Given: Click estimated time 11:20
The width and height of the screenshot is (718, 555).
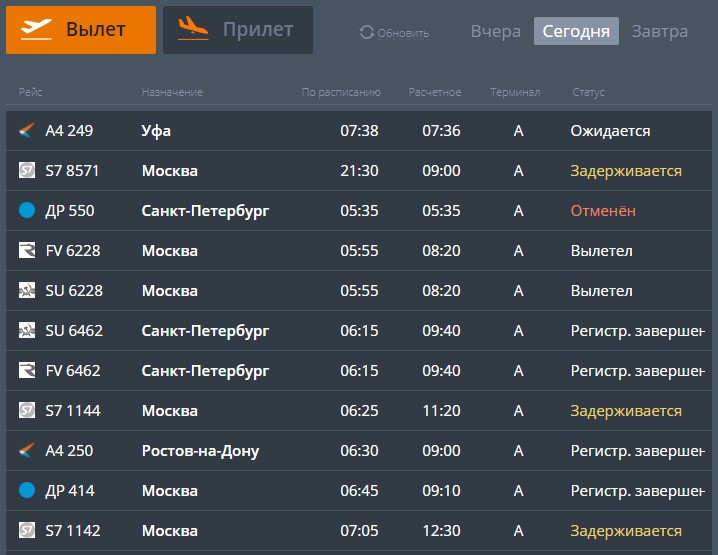Looking at the screenshot, I should click(x=441, y=410).
